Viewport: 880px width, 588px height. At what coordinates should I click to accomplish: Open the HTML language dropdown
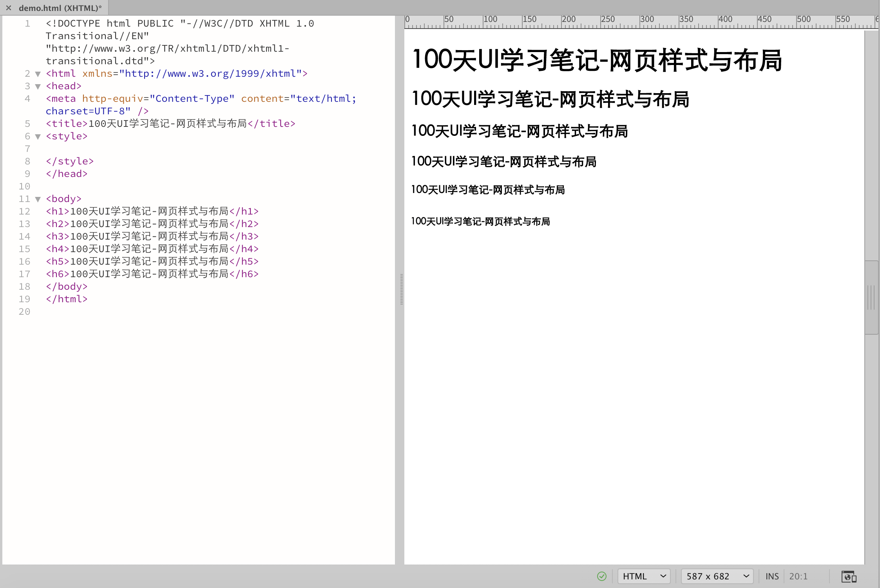point(644,576)
